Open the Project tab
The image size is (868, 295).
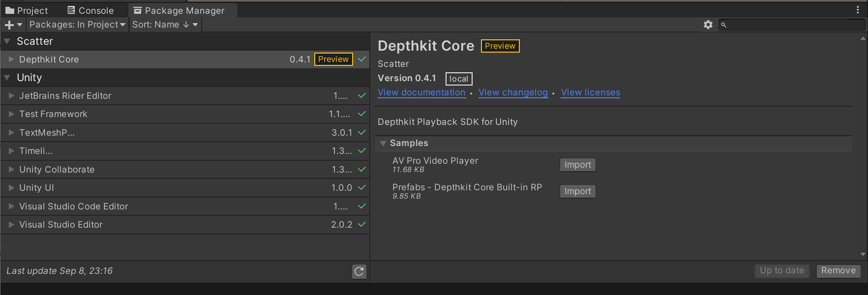(x=27, y=10)
